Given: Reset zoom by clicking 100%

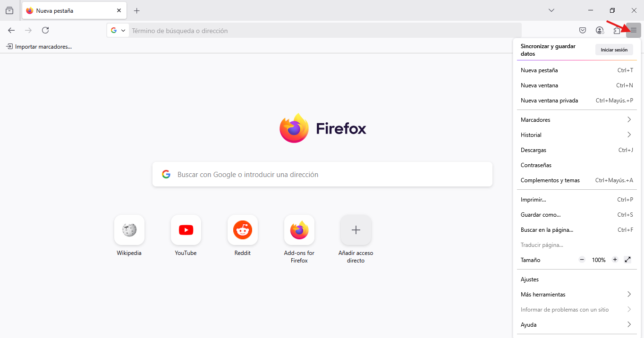Looking at the screenshot, I should click(599, 260).
